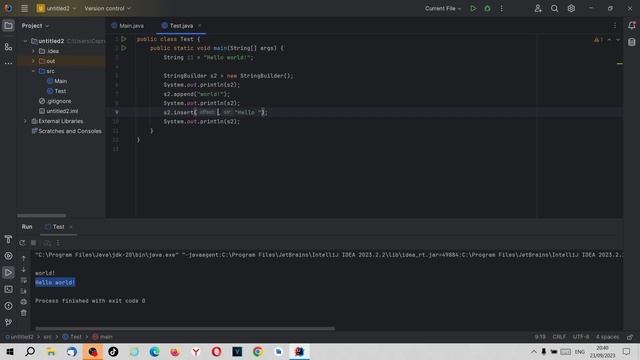
Task: Select the Test.java editor tab
Action: point(178,26)
